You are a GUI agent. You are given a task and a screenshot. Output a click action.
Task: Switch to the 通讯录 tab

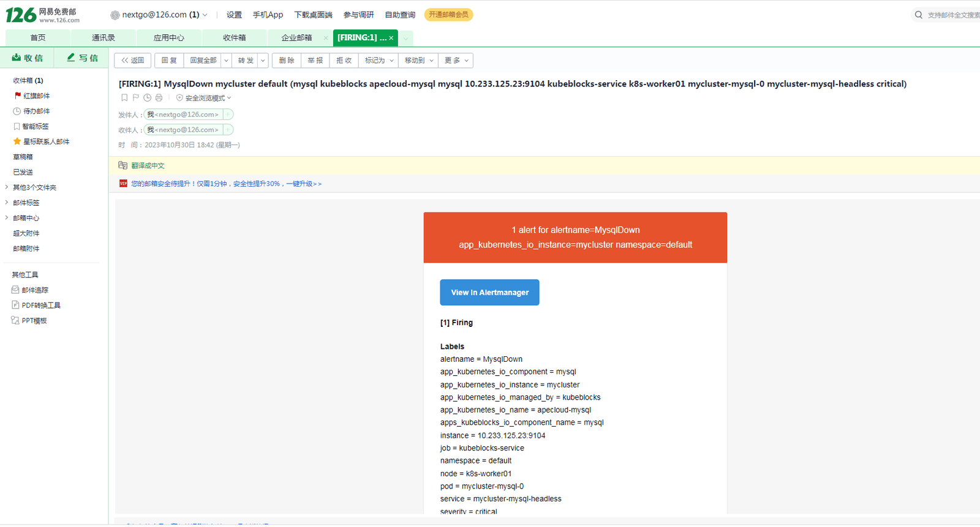pyautogui.click(x=104, y=38)
